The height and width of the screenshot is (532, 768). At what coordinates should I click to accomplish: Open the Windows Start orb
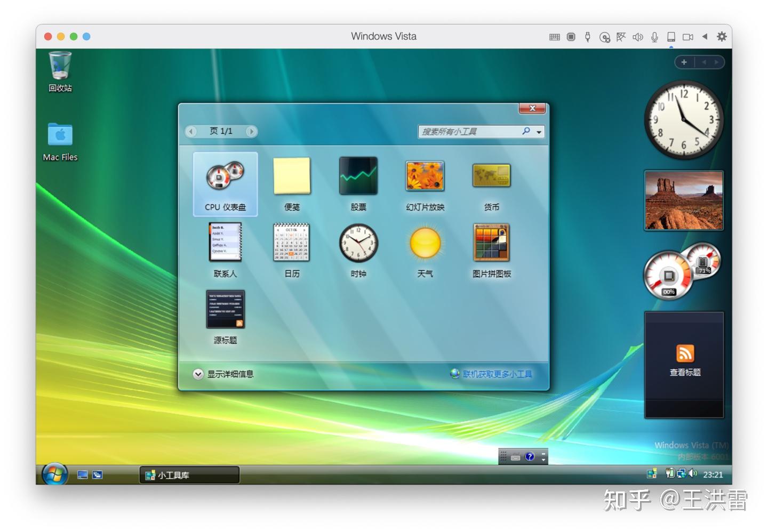54,474
